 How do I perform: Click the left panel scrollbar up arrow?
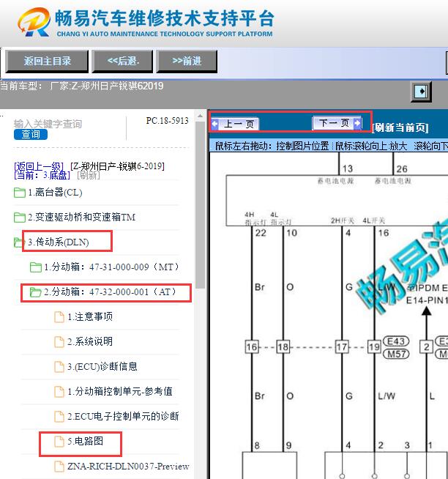200,116
